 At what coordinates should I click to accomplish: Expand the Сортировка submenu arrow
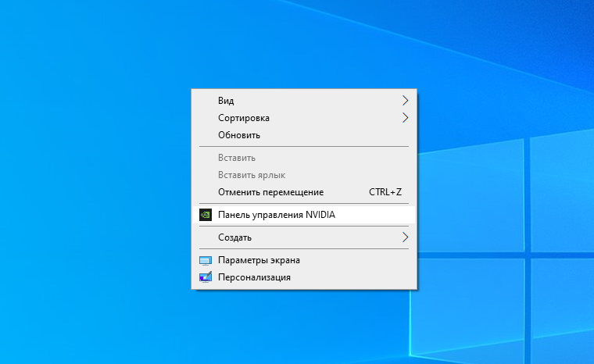(405, 118)
